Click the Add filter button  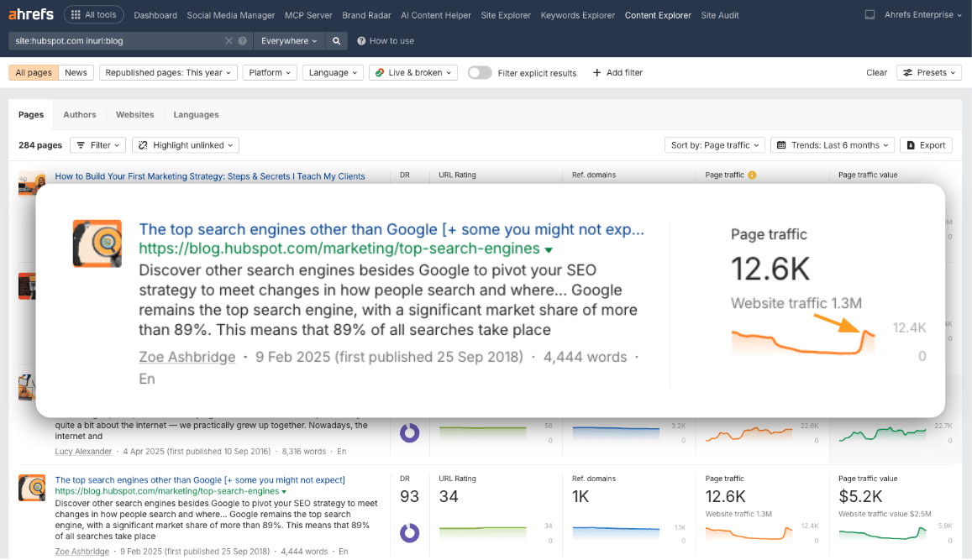(617, 72)
